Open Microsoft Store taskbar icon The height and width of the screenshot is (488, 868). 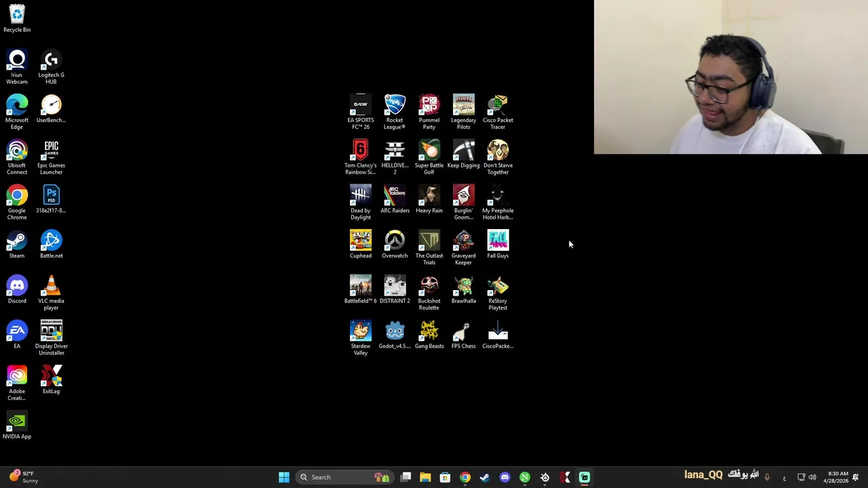click(x=445, y=477)
